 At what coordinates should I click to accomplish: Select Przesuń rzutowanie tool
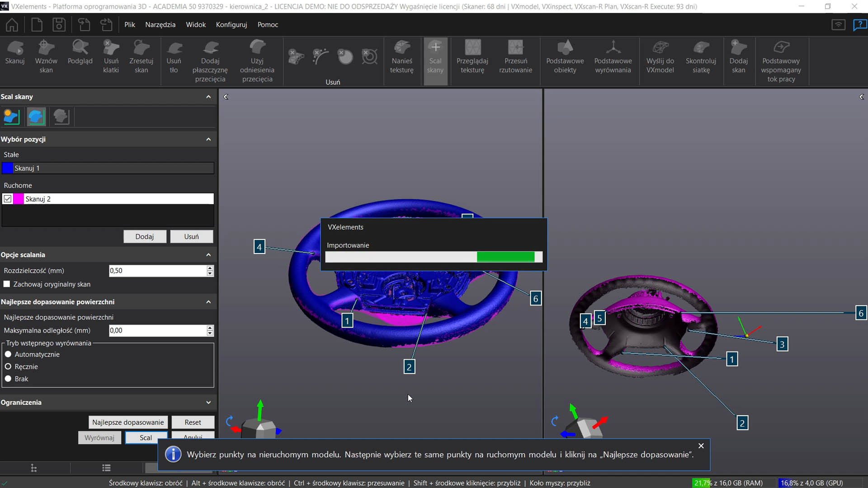[x=516, y=57]
